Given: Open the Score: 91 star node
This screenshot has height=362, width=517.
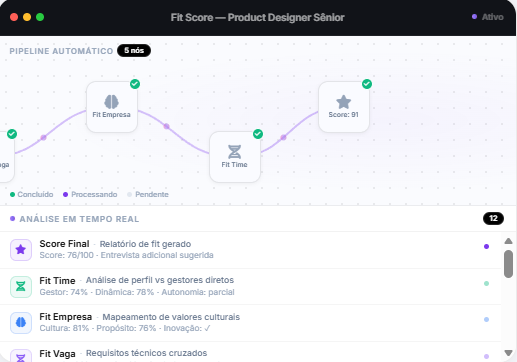Looking at the screenshot, I should [x=344, y=107].
